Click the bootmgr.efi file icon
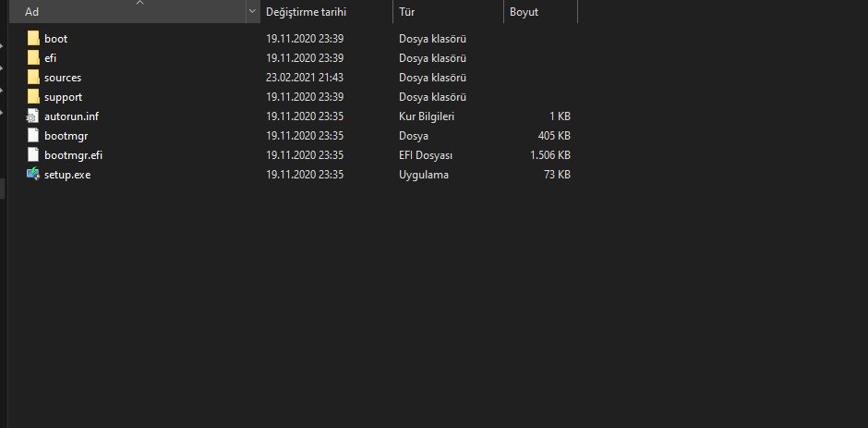This screenshot has width=868, height=428. coord(34,155)
